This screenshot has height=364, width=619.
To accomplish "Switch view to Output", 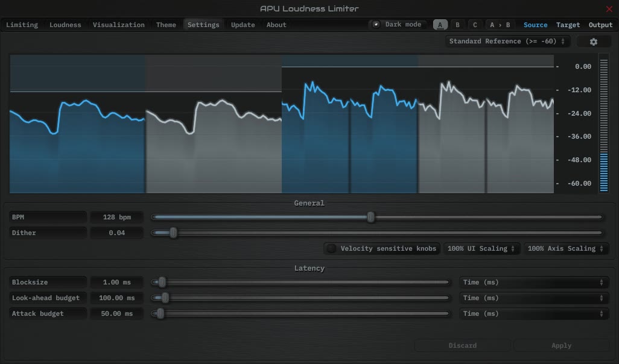I will coord(600,25).
